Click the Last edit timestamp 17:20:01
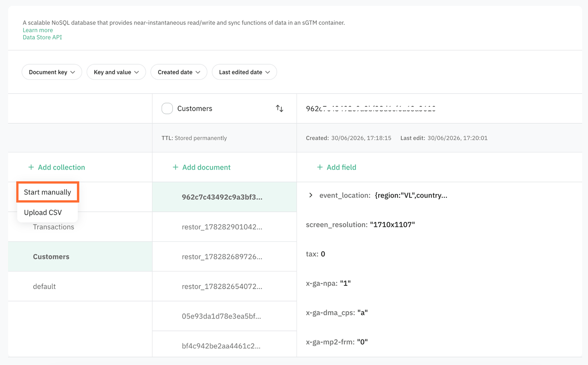 pos(457,138)
